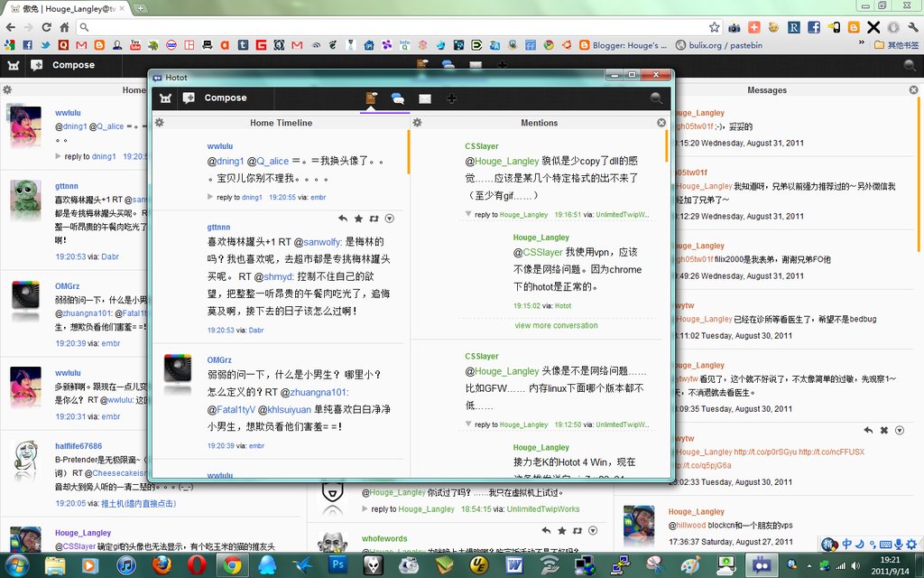924x578 pixels.
Task: Open more options dropdown on gttnnn tweet
Action: (x=389, y=219)
